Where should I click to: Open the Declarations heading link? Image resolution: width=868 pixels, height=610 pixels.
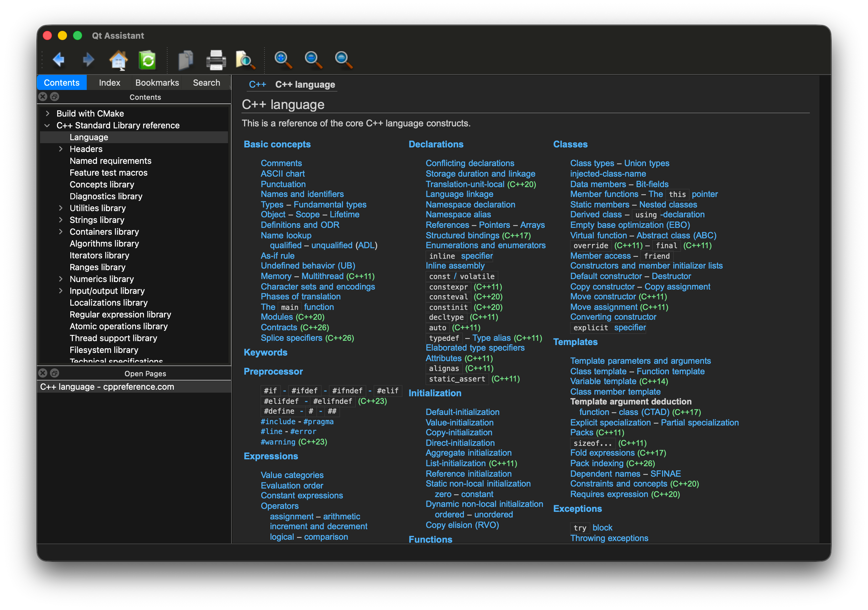point(436,144)
